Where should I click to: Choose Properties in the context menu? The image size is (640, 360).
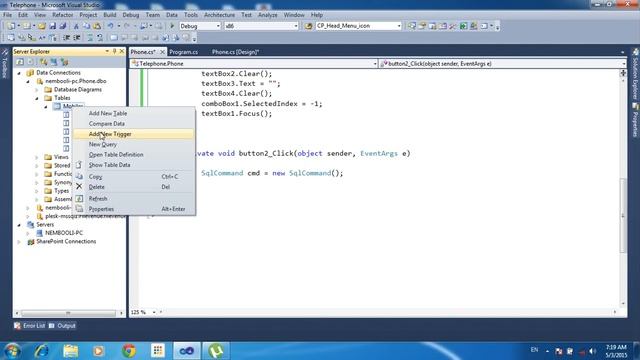coord(133,209)
